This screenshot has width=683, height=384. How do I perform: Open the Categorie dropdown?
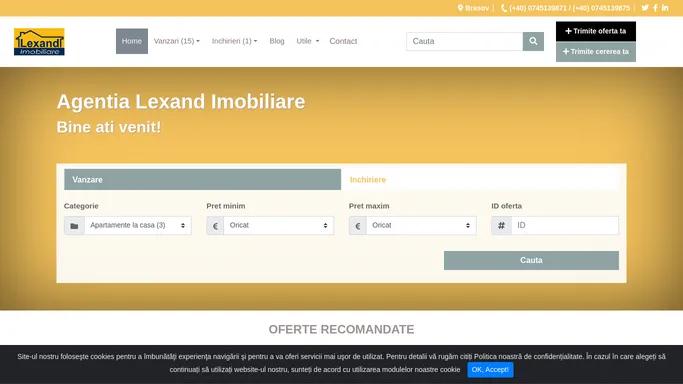pos(138,226)
